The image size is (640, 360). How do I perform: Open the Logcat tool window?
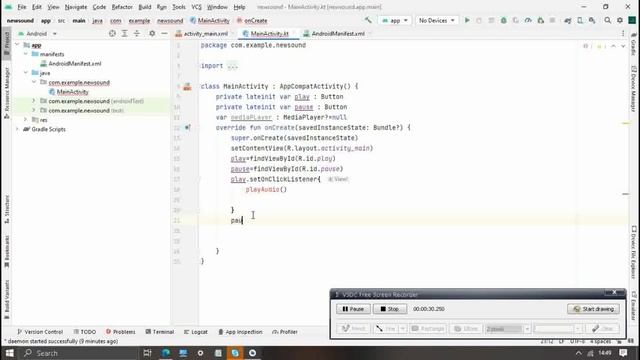196,332
